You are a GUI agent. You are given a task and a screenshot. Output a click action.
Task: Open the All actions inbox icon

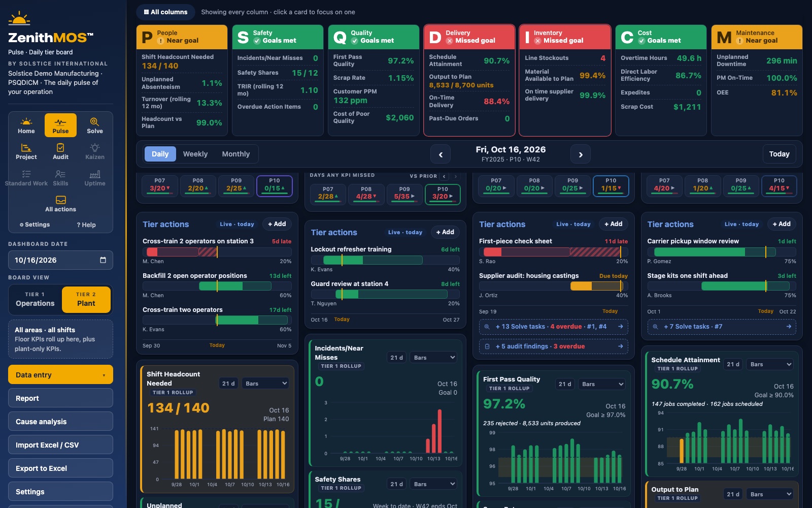[60, 204]
